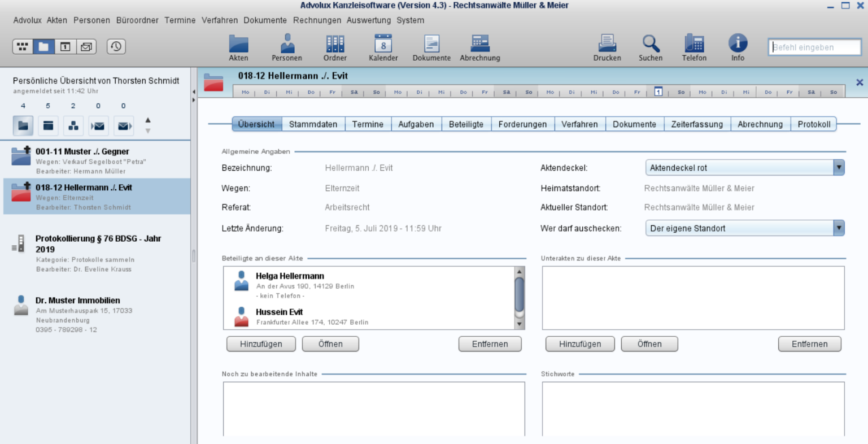Switch to the Protokoll tab
Image resolution: width=868 pixels, height=444 pixels.
coord(814,124)
